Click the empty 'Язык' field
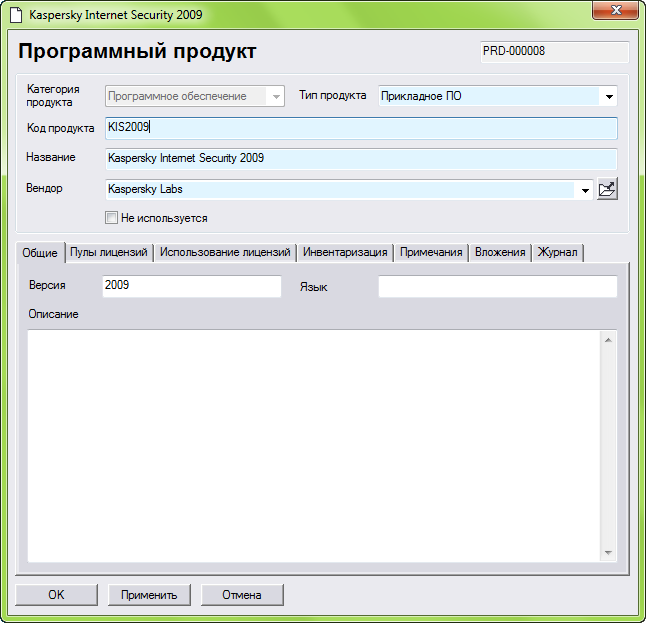The height and width of the screenshot is (623, 646). (498, 286)
